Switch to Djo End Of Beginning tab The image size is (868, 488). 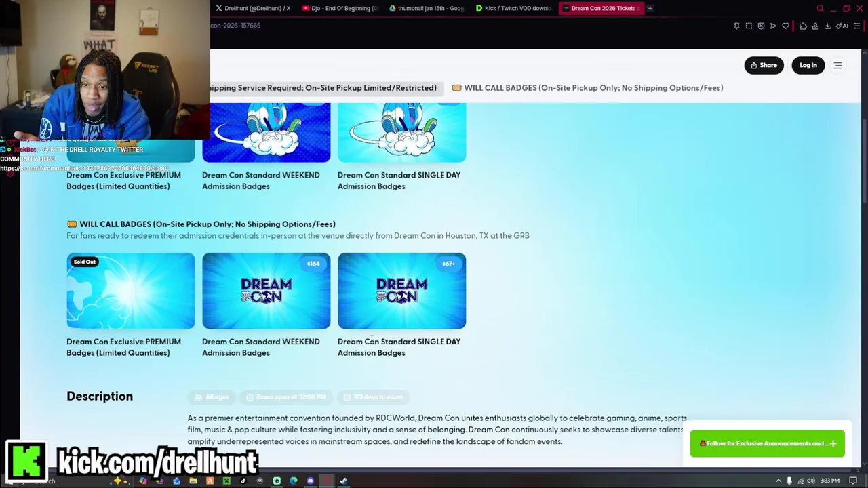(339, 8)
